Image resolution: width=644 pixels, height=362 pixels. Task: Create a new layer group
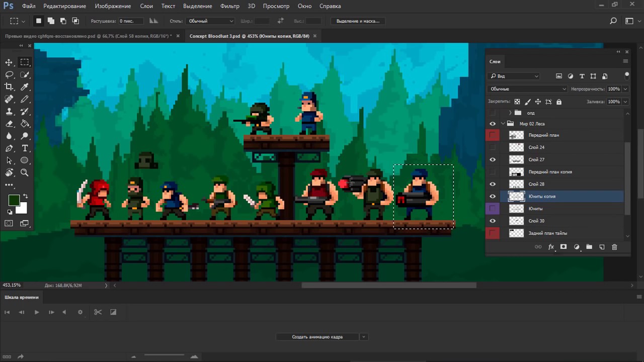click(x=589, y=247)
